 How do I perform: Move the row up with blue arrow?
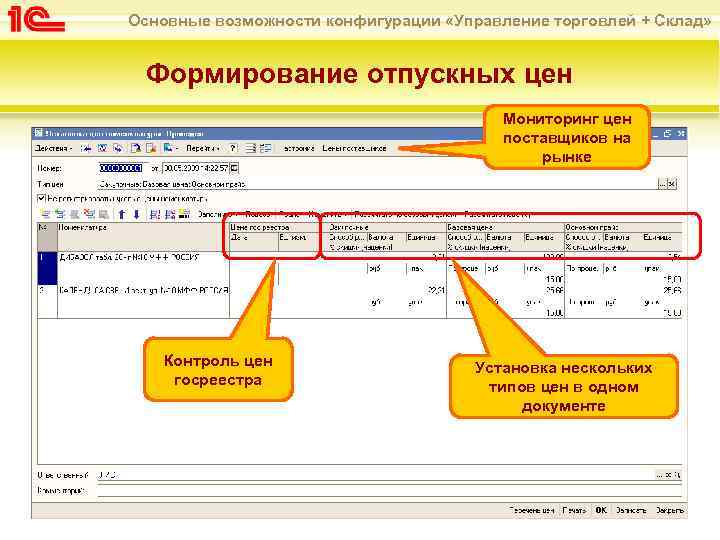(x=122, y=214)
